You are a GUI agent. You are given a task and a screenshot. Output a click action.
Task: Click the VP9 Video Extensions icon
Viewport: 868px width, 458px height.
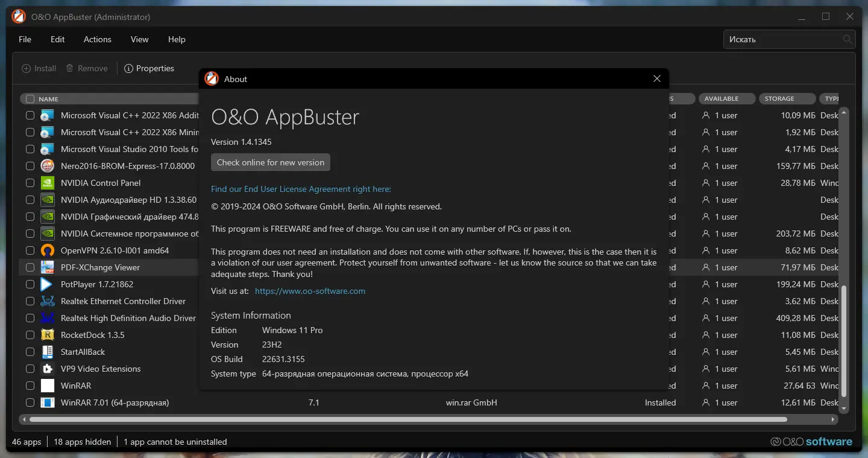point(48,369)
